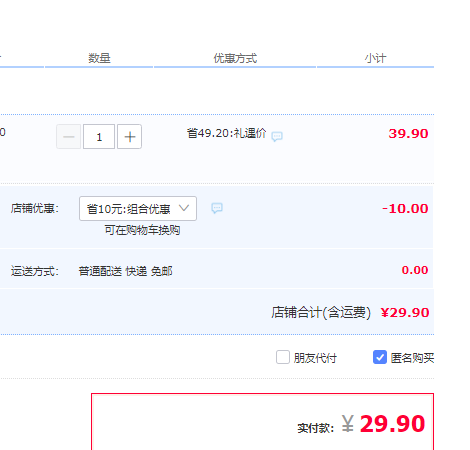Image resolution: width=470 pixels, height=450 pixels.
Task: Click the 朋友代付 label text
Action: (x=315, y=358)
